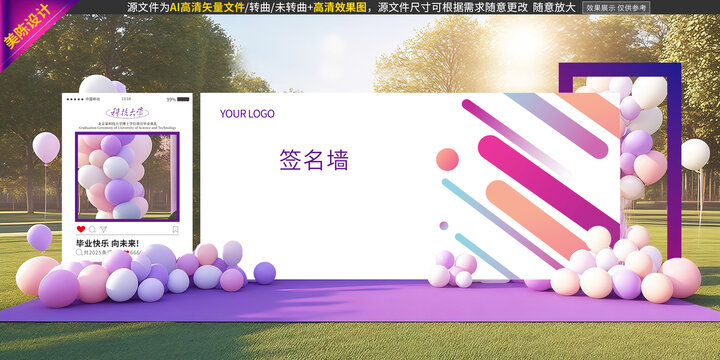The height and width of the screenshot is (360, 720).
Task: Tap the red heart like icon
Action: (x=81, y=229)
